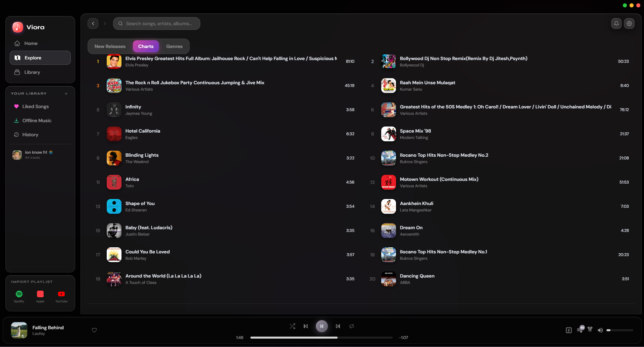Open the Genres tab
The height and width of the screenshot is (347, 644).
[174, 46]
